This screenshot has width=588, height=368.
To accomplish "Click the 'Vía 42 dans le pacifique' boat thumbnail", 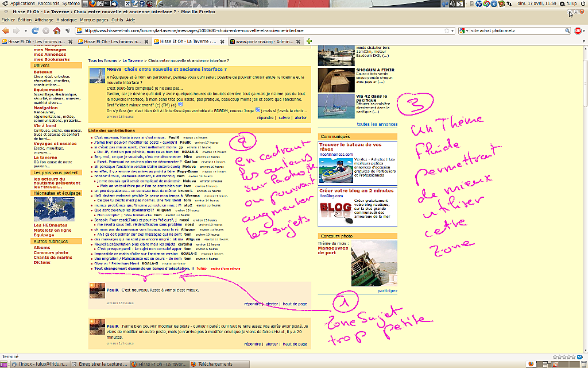I will [x=336, y=106].
